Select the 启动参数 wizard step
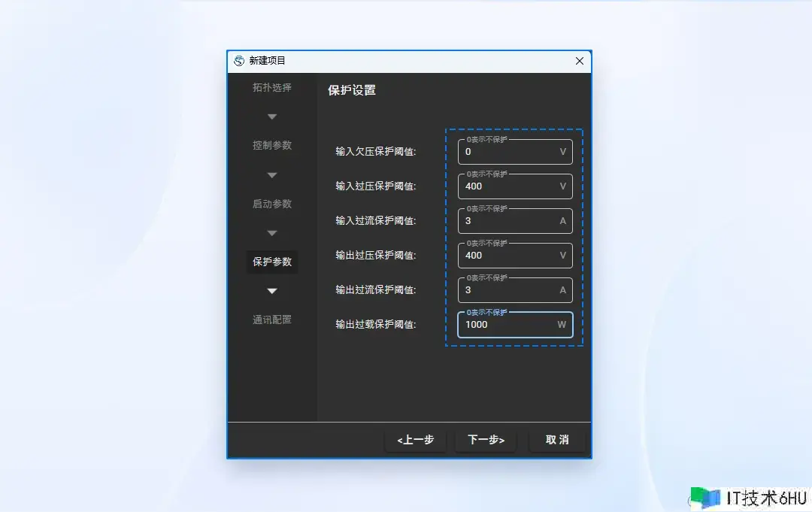 271,204
